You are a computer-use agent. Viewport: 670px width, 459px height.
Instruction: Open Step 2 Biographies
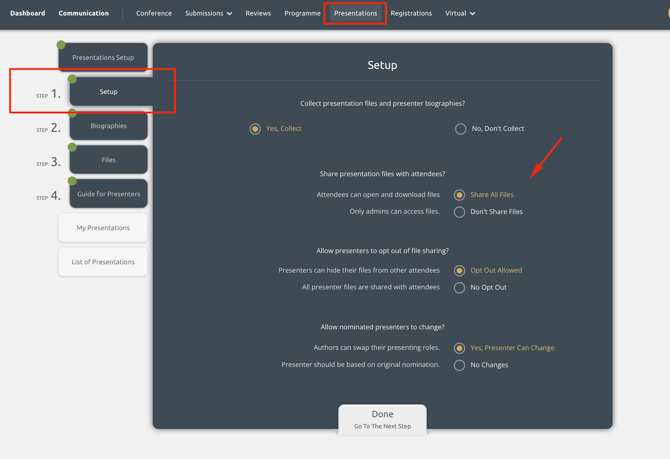click(x=109, y=126)
